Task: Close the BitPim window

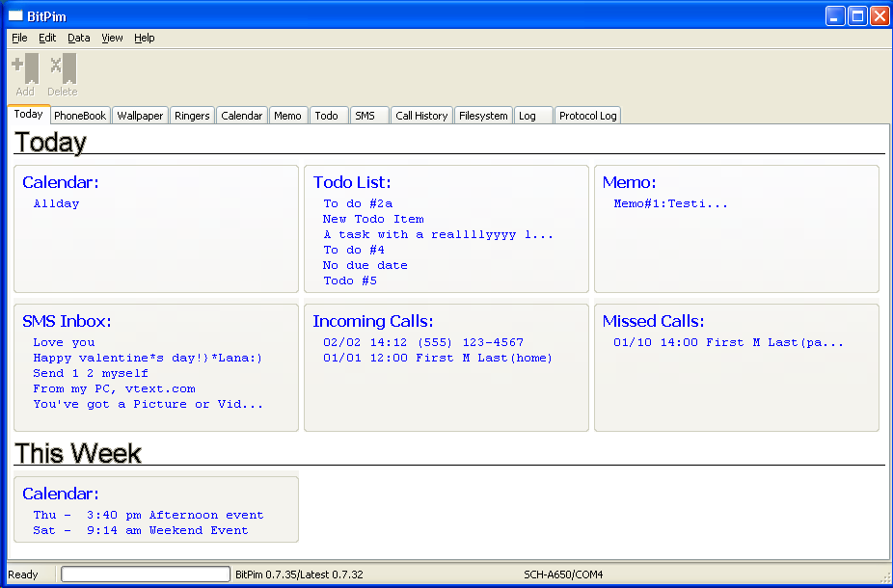Action: pos(879,16)
